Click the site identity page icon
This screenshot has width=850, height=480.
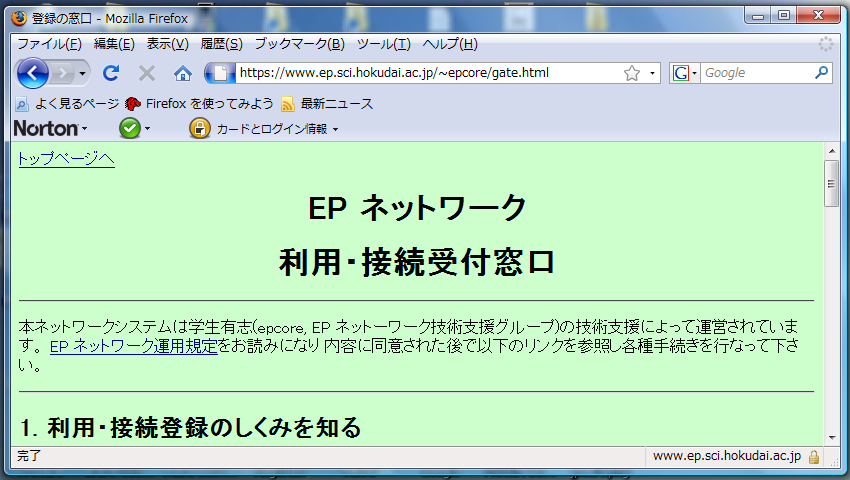tap(220, 73)
